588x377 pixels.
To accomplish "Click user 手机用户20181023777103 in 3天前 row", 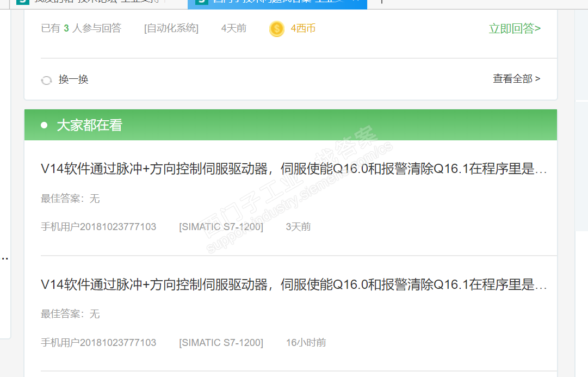I will point(98,227).
